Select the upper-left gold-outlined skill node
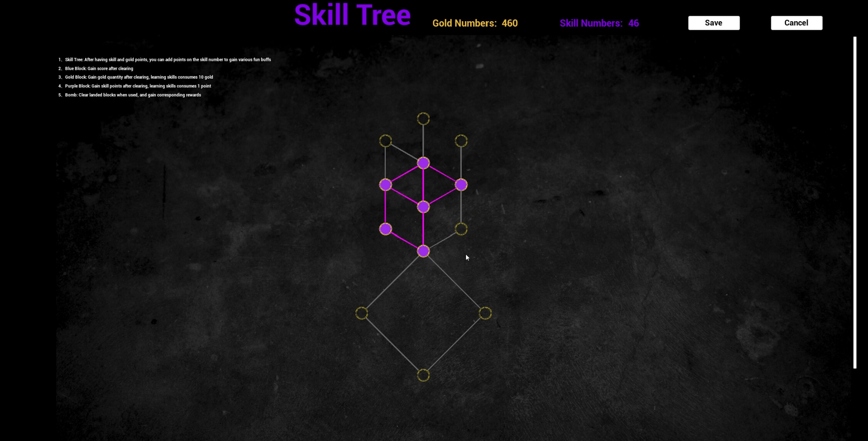This screenshot has height=441, width=868. point(385,141)
